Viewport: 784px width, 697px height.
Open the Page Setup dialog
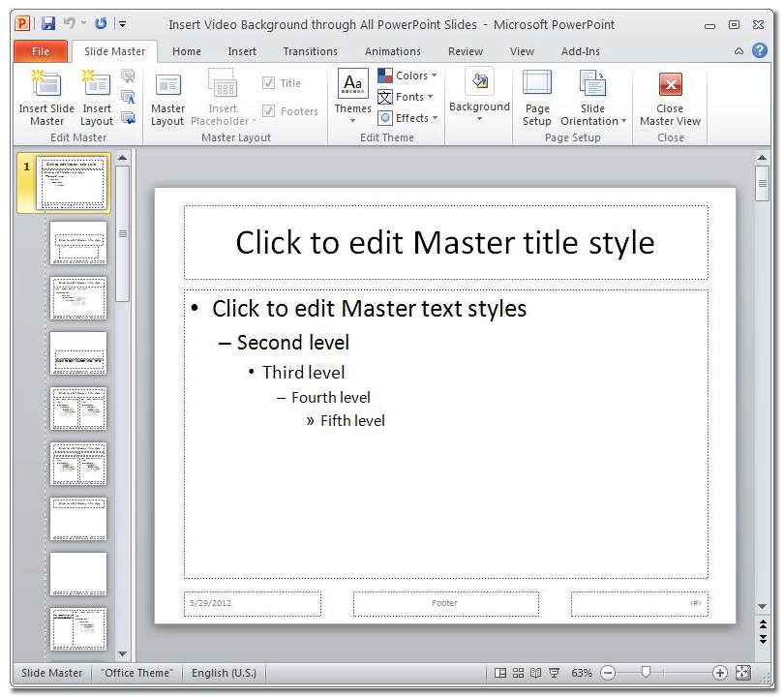pyautogui.click(x=536, y=94)
